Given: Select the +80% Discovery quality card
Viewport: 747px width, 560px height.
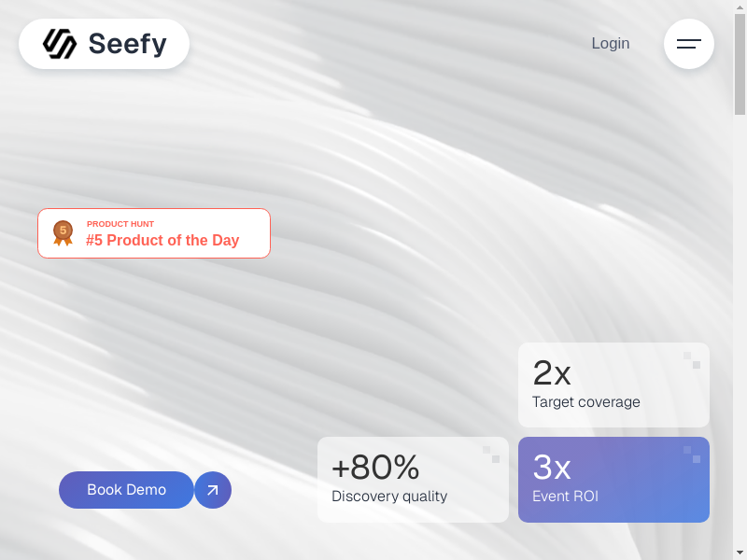Looking at the screenshot, I should pos(413,480).
